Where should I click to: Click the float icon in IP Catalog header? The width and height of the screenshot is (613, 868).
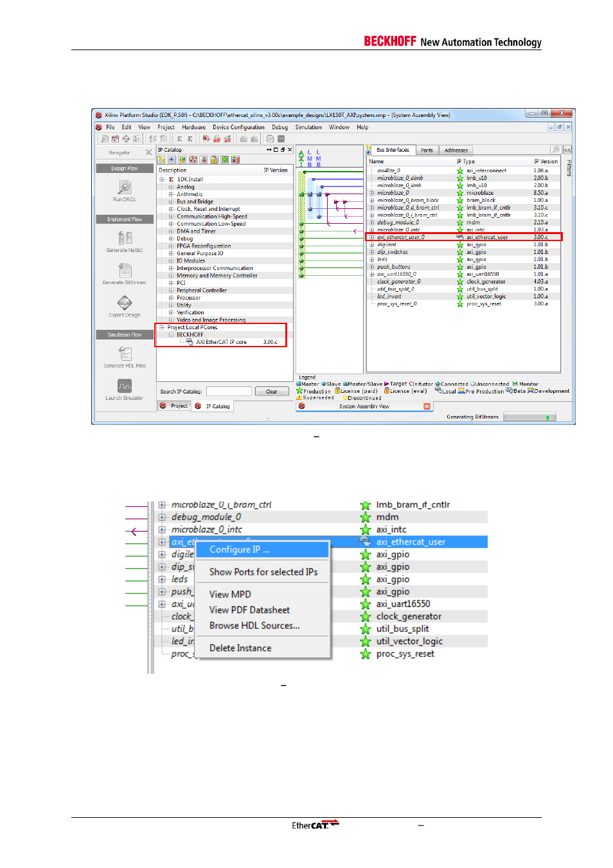coord(283,150)
